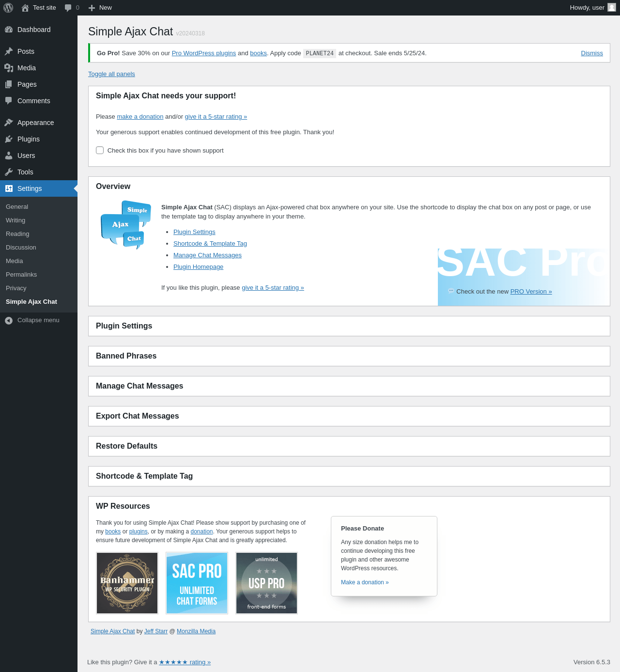Click Simple Ajax Chat footer credit link
This screenshot has height=672, width=620.
point(113,631)
